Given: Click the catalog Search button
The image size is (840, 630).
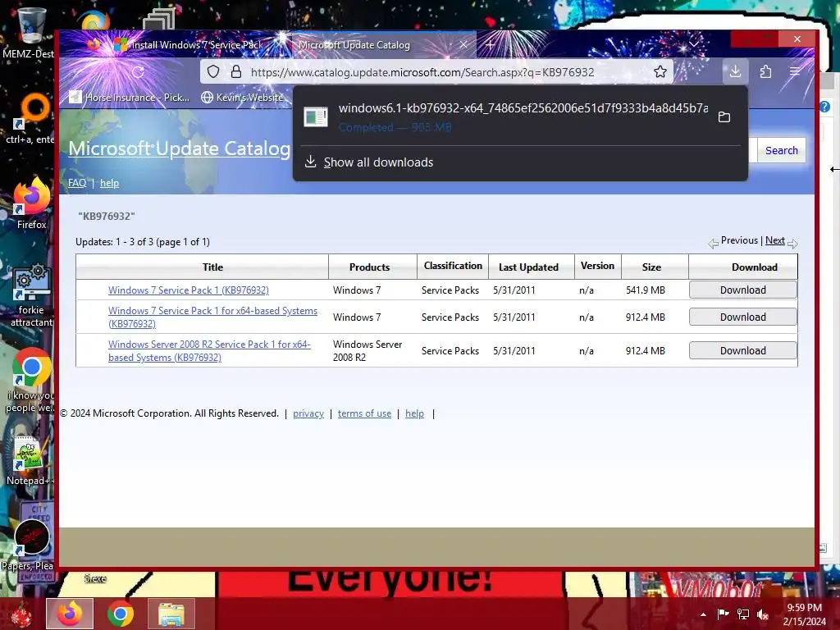Looking at the screenshot, I should [x=781, y=151].
